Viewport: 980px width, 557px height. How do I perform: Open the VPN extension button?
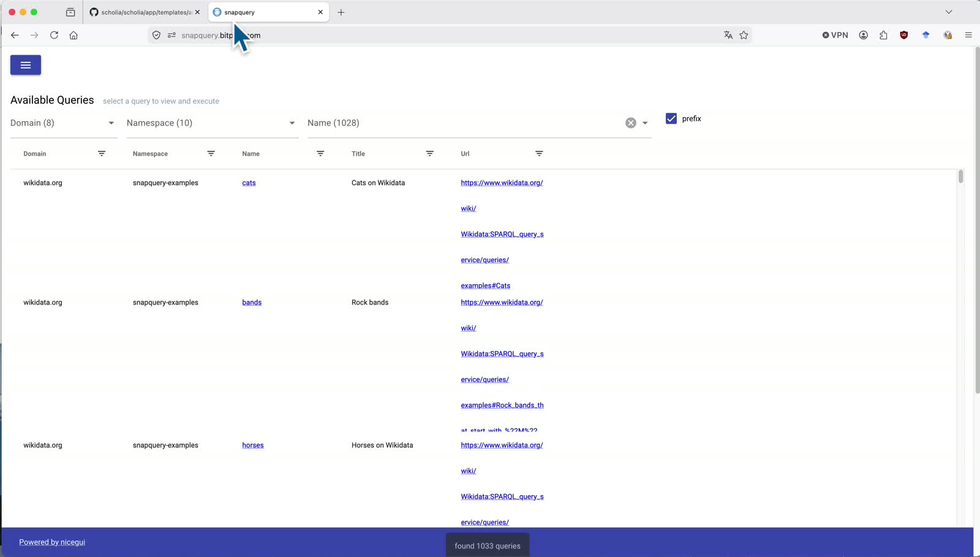[835, 36]
